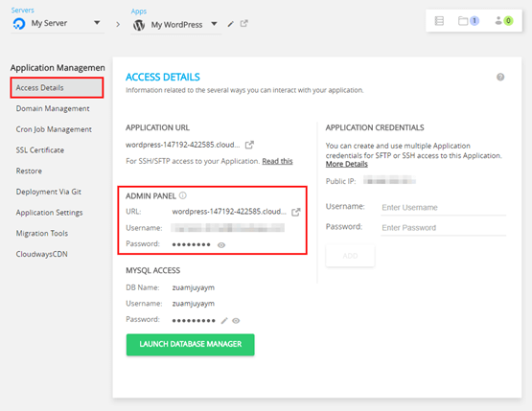Screen dimensions: 532x411
Task: Click the pencil icon to rename app
Action: (x=231, y=24)
